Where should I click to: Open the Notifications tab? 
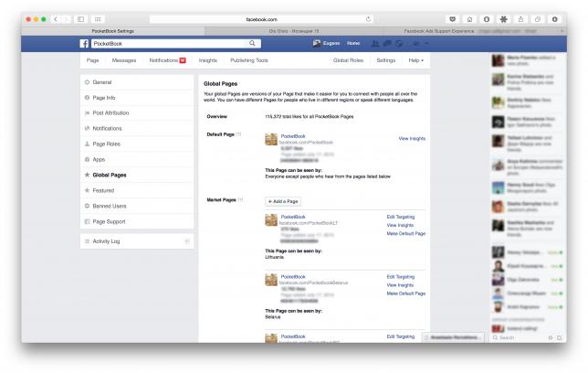click(x=167, y=60)
